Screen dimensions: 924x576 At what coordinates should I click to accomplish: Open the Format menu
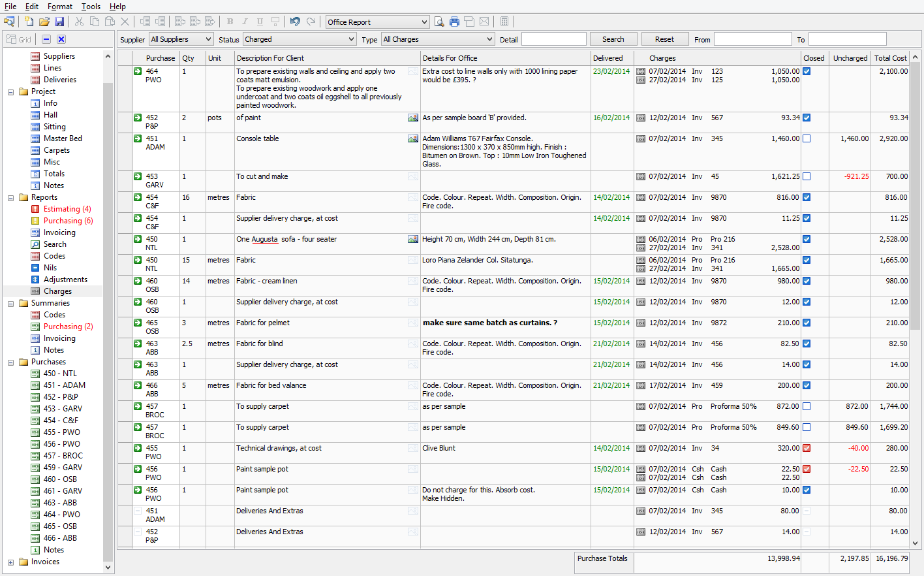pyautogui.click(x=60, y=6)
